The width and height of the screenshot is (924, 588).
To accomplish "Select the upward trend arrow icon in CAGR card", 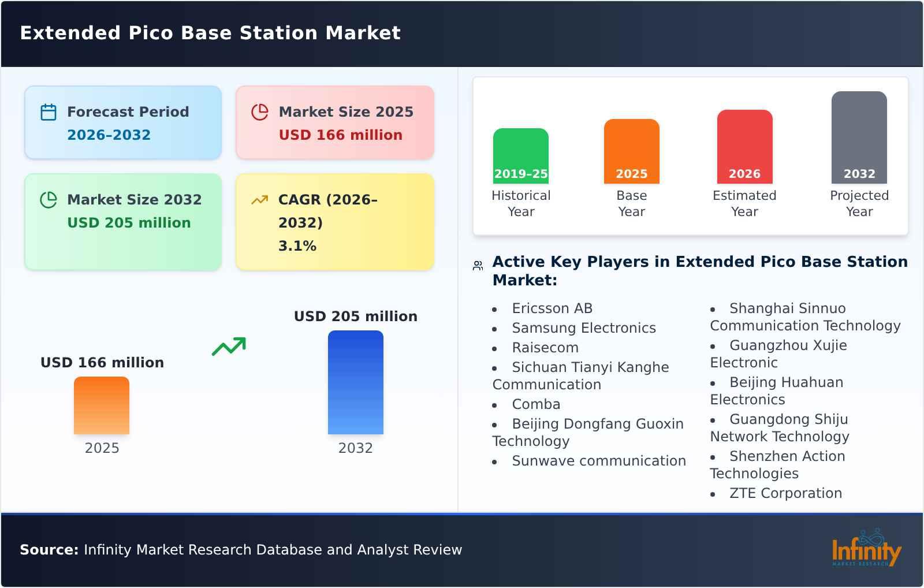I will click(x=260, y=199).
